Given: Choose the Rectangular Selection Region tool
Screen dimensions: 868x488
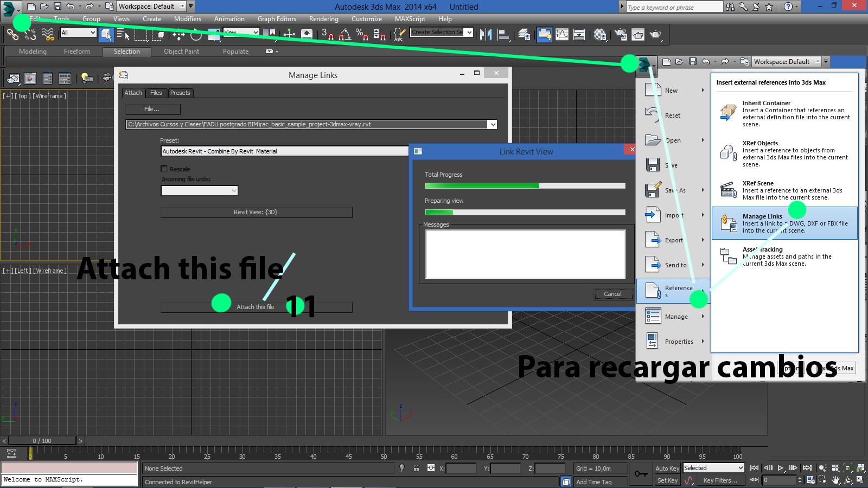Looking at the screenshot, I should (x=141, y=35).
